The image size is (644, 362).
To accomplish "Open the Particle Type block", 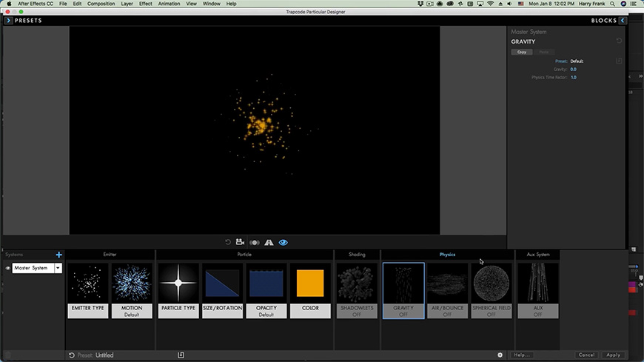I will coord(178,290).
